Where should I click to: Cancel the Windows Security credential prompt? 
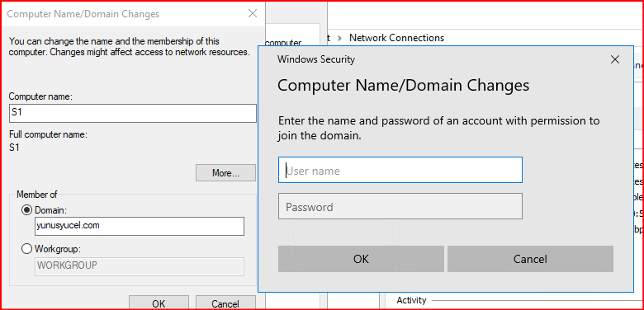pos(530,259)
